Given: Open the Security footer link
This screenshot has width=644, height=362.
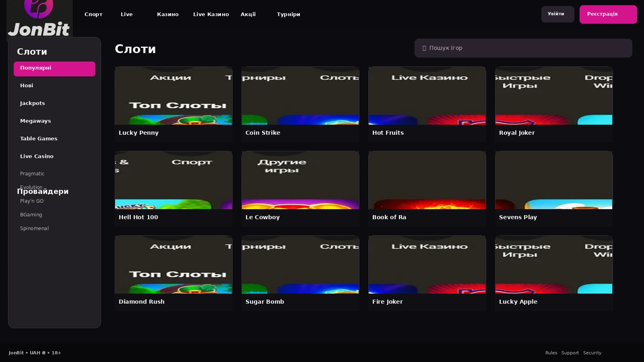Looking at the screenshot, I should point(592,353).
